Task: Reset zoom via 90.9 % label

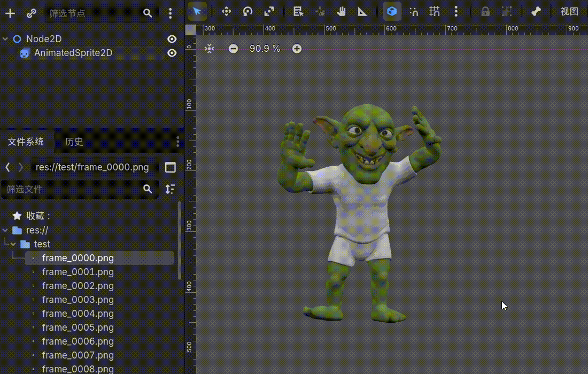Action: point(265,49)
